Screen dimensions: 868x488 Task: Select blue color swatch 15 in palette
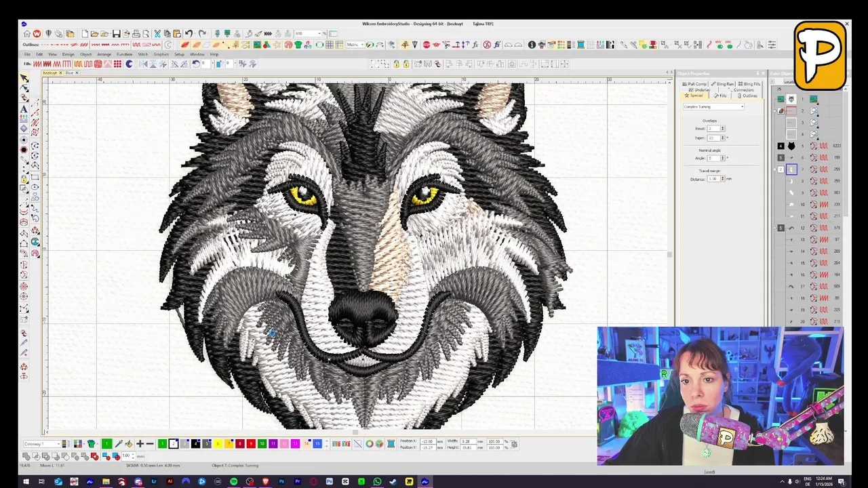point(317,444)
